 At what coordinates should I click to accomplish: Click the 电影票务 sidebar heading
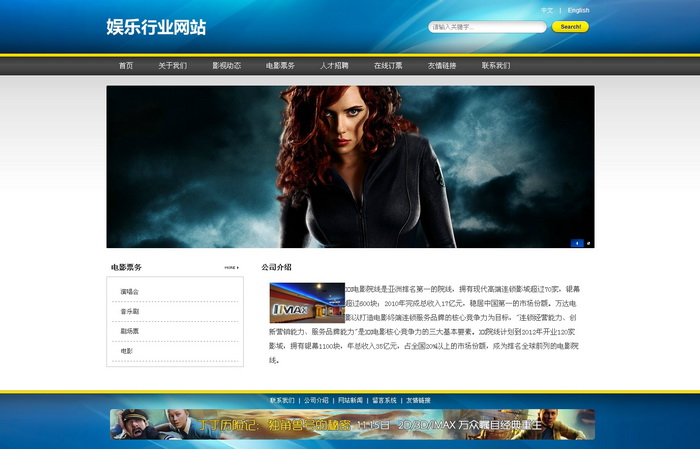pos(126,267)
